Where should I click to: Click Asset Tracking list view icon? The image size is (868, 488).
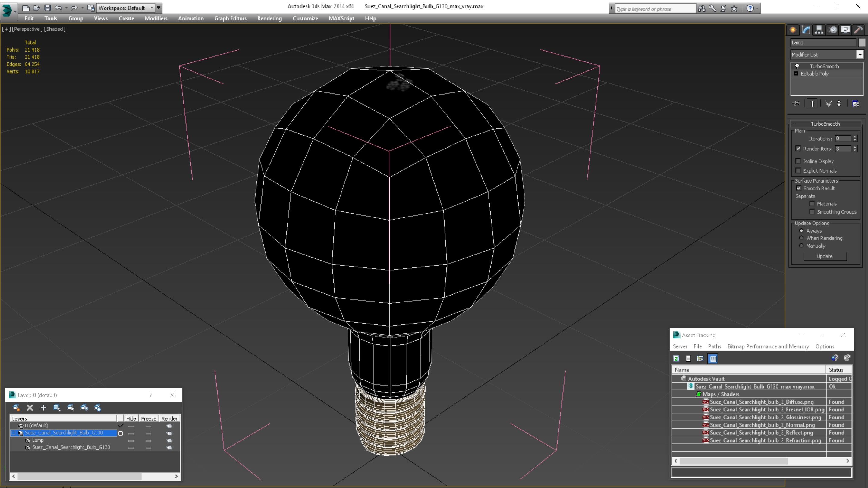click(688, 359)
